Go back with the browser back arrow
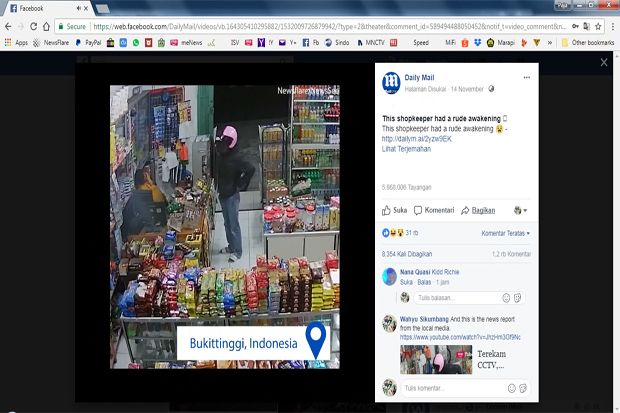 (8, 27)
